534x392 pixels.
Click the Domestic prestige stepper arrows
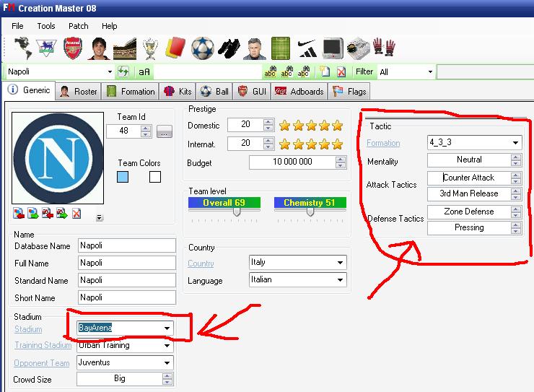(x=268, y=125)
